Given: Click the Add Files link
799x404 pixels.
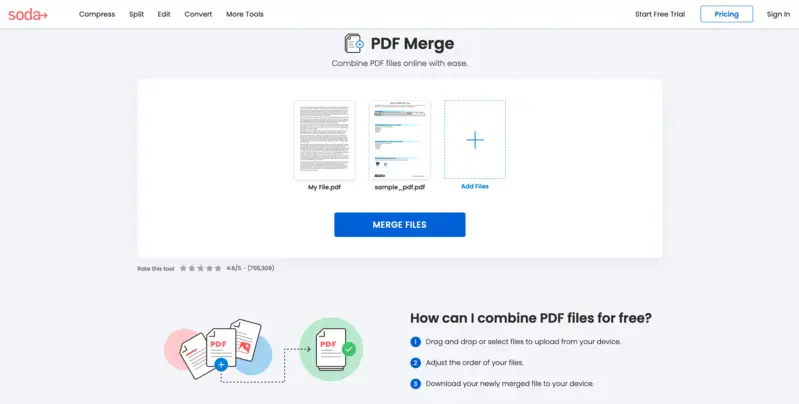Looking at the screenshot, I should click(x=475, y=186).
